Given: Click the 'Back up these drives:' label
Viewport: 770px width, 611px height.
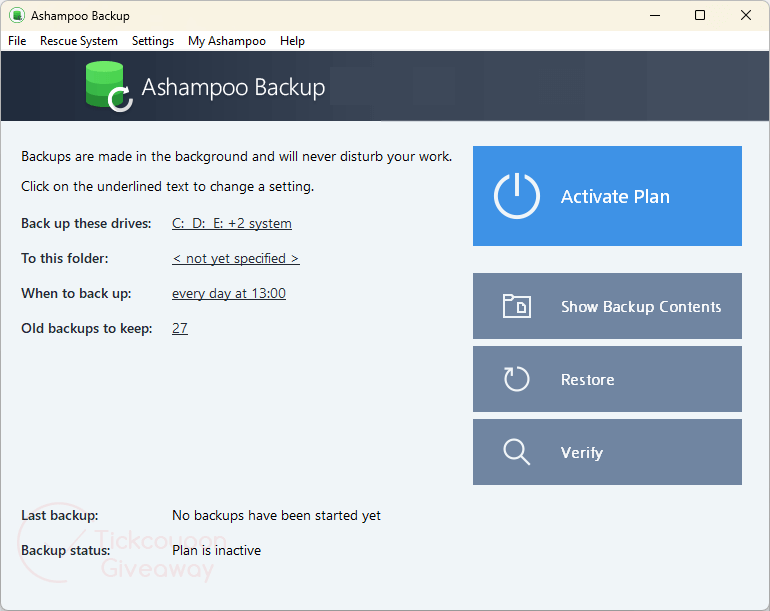Looking at the screenshot, I should [x=86, y=223].
